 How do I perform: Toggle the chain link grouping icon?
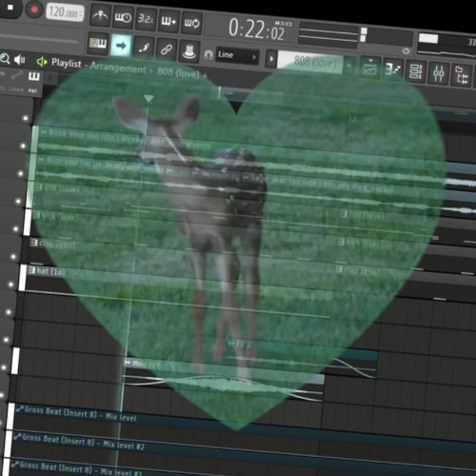coord(167,50)
